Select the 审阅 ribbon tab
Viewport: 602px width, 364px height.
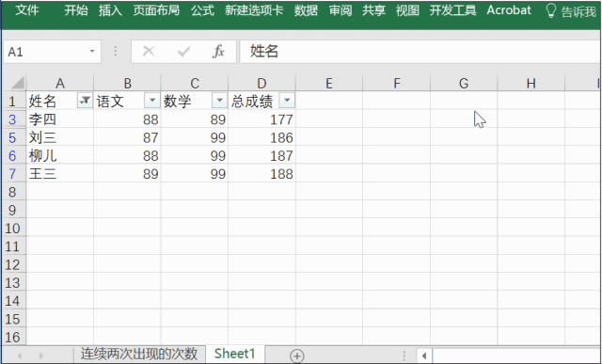click(341, 10)
